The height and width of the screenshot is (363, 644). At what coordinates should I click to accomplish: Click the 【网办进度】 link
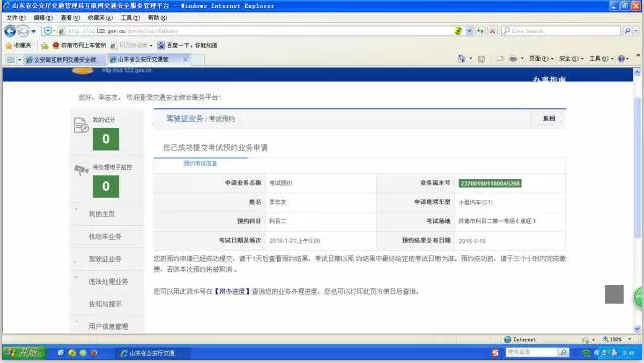point(232,291)
